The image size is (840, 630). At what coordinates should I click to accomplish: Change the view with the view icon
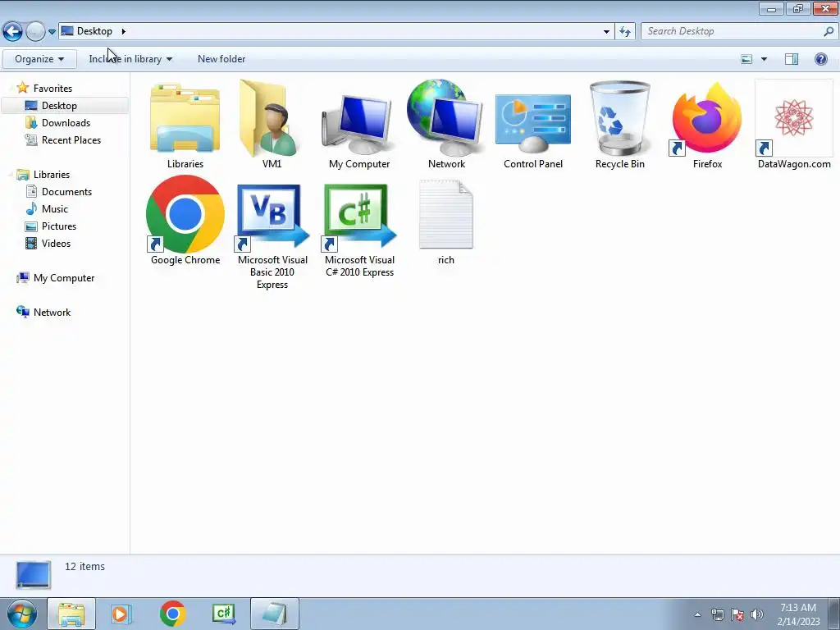[746, 59]
